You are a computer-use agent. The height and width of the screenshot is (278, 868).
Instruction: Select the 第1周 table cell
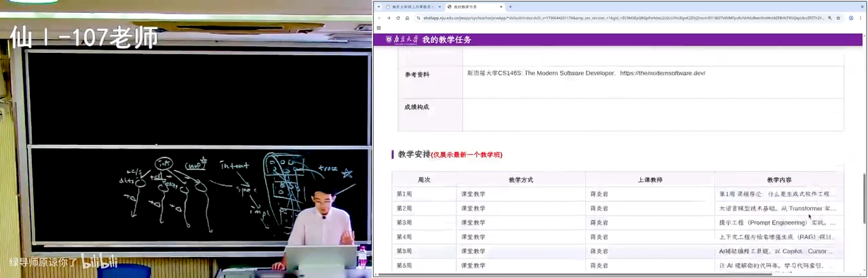click(425, 194)
